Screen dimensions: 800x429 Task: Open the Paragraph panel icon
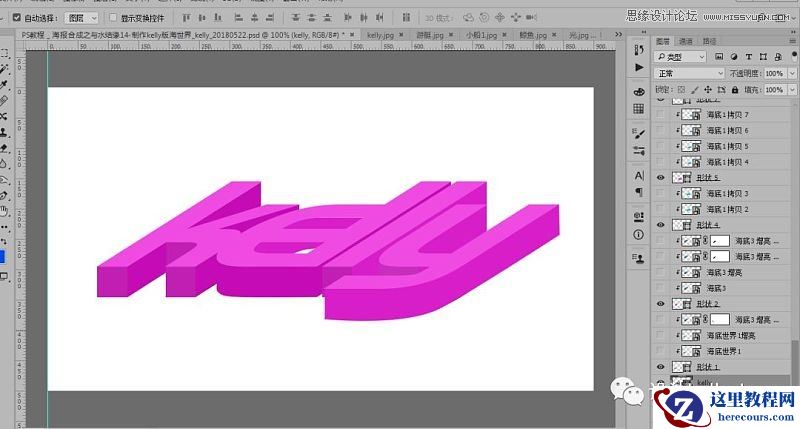639,192
